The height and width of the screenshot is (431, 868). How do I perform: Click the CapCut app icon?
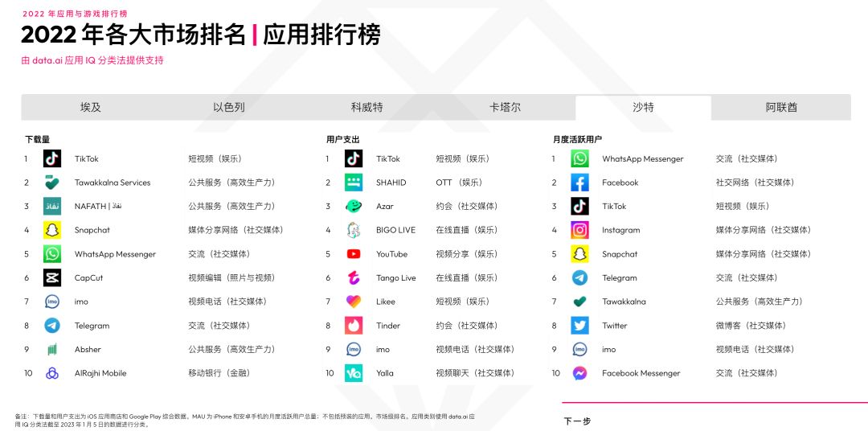[x=52, y=277]
